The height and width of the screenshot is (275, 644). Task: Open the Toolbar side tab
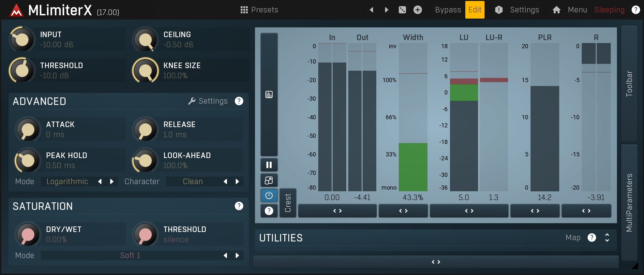629,83
